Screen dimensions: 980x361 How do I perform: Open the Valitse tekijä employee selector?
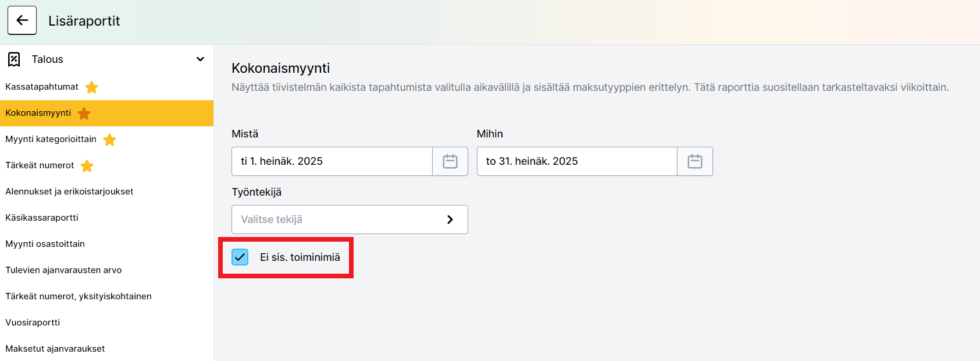tap(349, 220)
